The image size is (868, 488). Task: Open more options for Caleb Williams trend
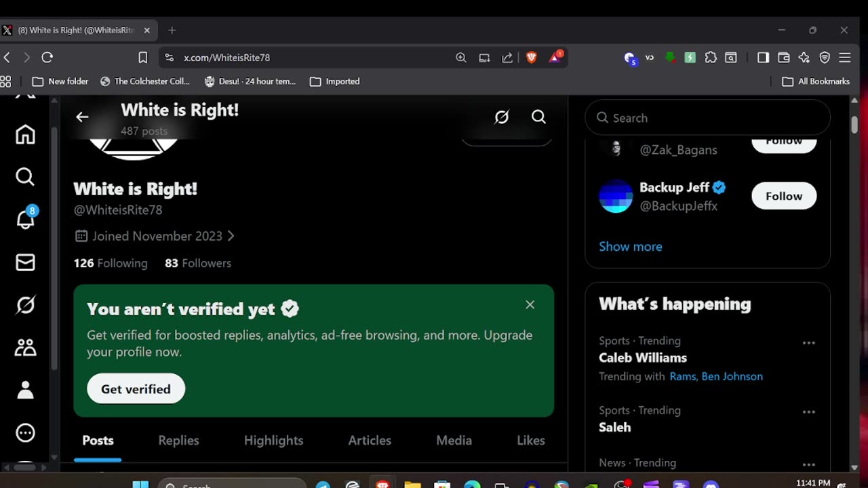tap(808, 342)
